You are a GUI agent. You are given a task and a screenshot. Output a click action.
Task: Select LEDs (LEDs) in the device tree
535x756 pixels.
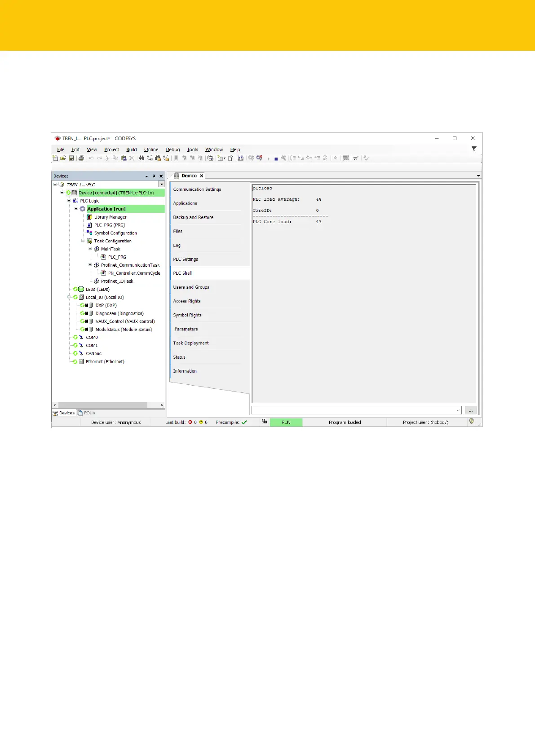(x=97, y=289)
